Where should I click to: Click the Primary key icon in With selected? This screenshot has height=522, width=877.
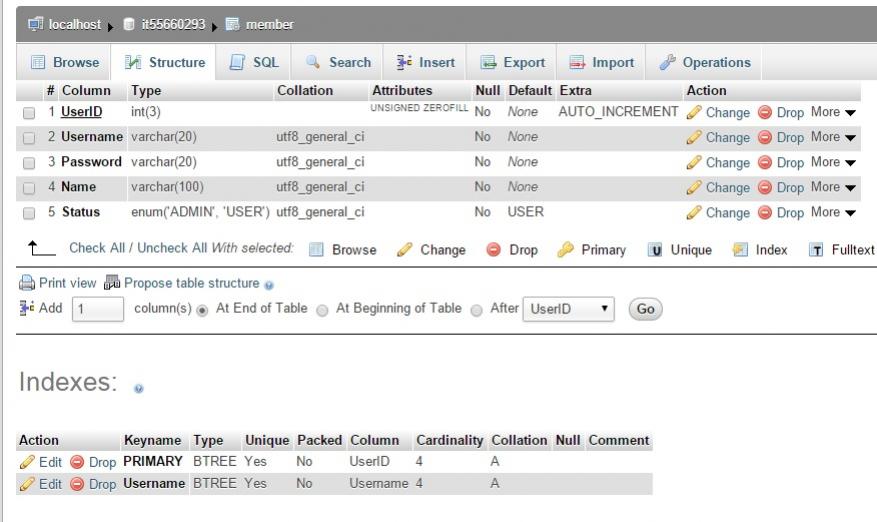click(565, 250)
